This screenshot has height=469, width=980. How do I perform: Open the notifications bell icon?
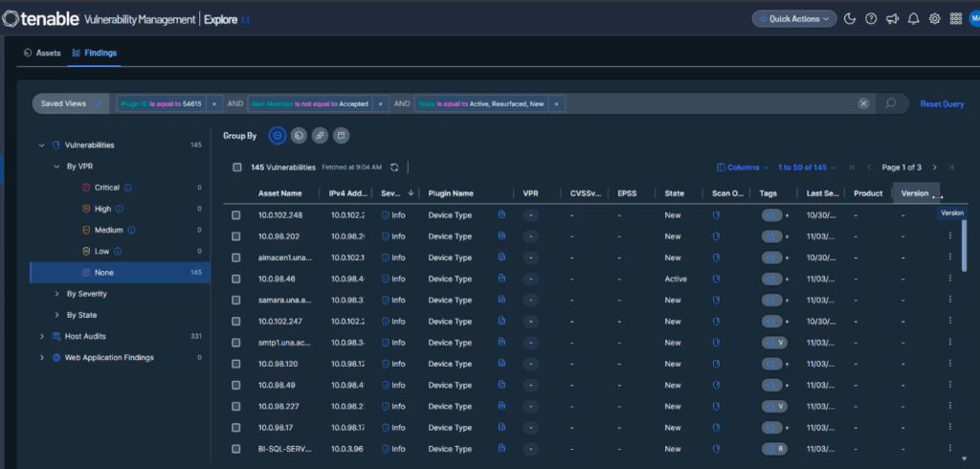tap(913, 18)
